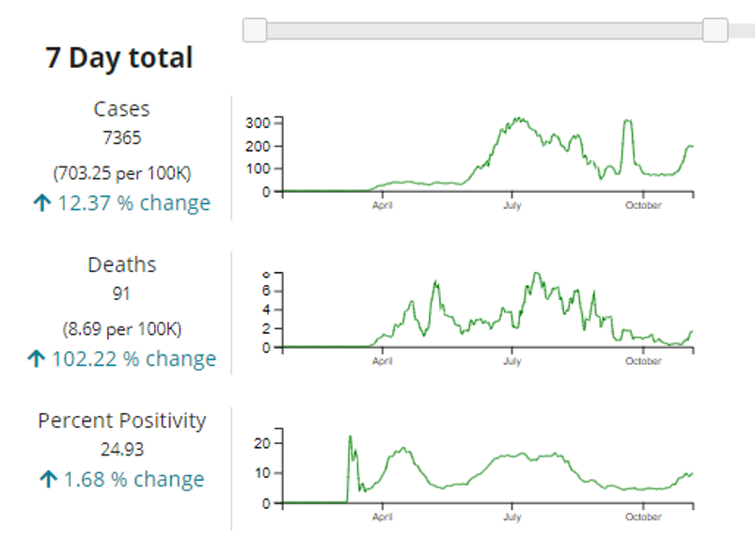Click the Percent Positivity label
756x541 pixels.
click(121, 421)
